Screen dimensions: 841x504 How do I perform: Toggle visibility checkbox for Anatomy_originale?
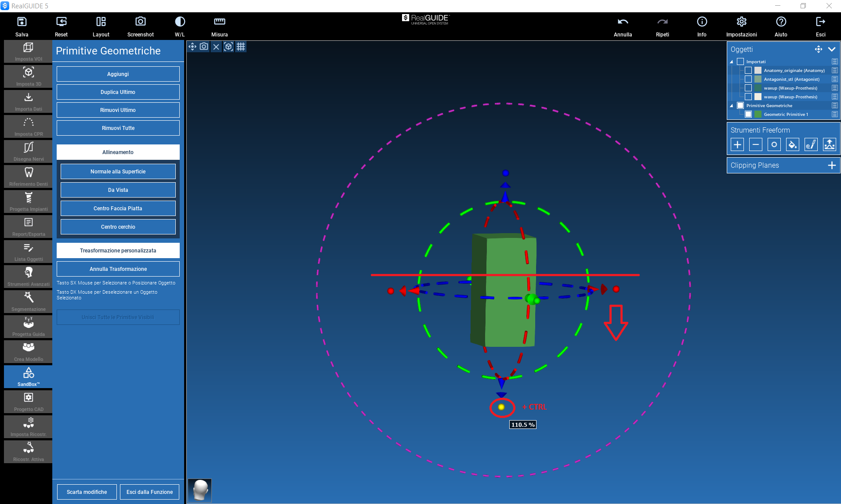pos(748,70)
